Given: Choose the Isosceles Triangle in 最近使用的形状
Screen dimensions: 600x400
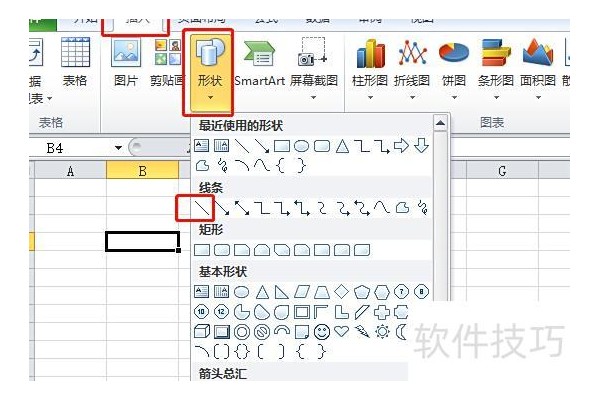Looking at the screenshot, I should pos(342,146).
